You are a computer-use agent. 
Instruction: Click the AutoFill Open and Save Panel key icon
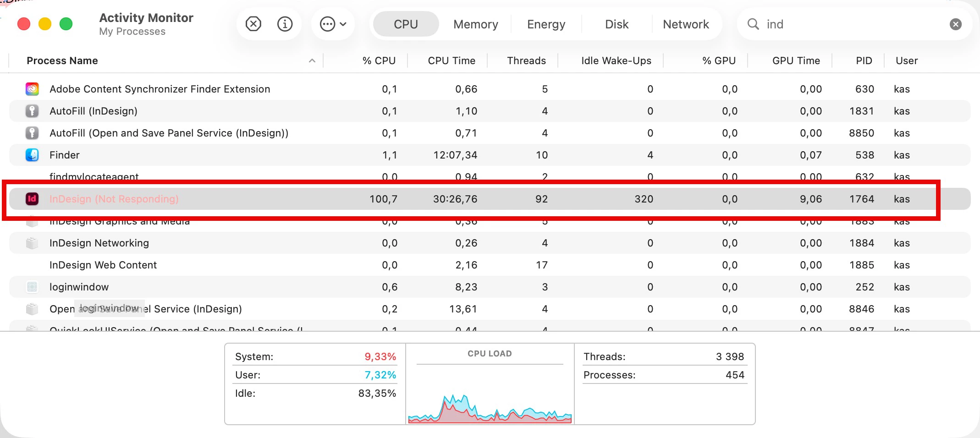(x=32, y=133)
